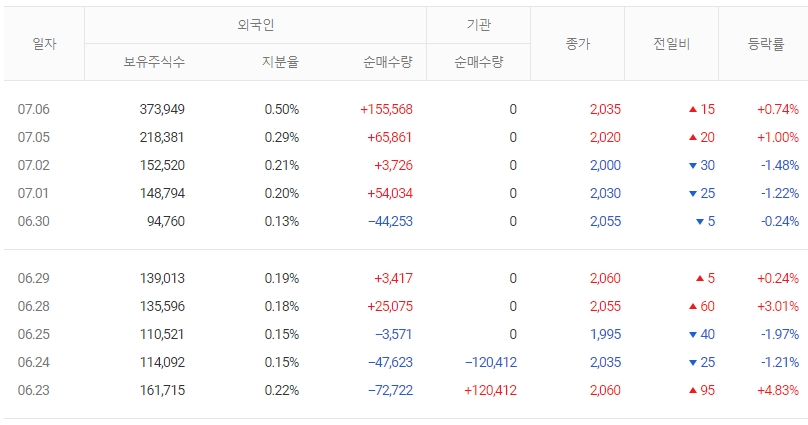The width and height of the screenshot is (808, 425).
Task: Click net sell value −3,571
Action: click(x=394, y=334)
